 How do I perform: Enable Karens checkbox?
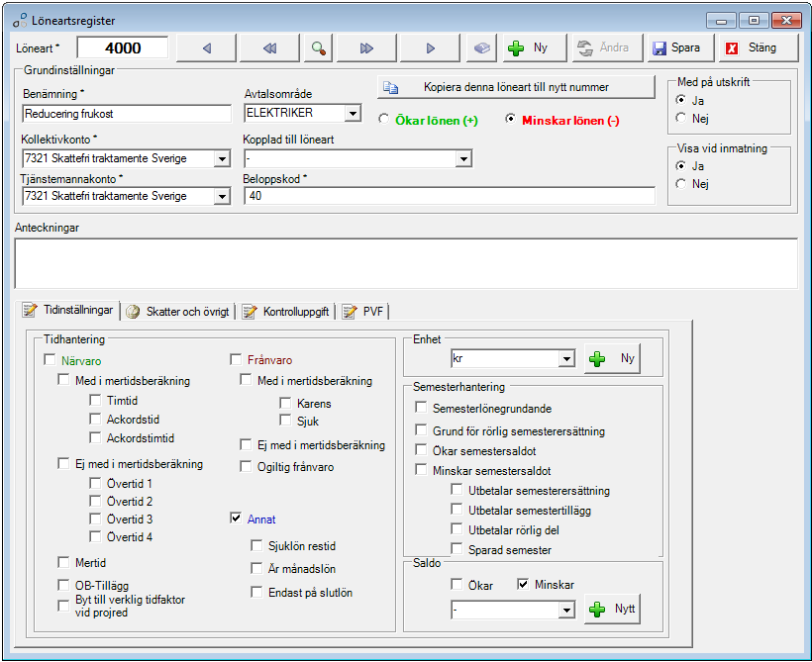coord(285,402)
